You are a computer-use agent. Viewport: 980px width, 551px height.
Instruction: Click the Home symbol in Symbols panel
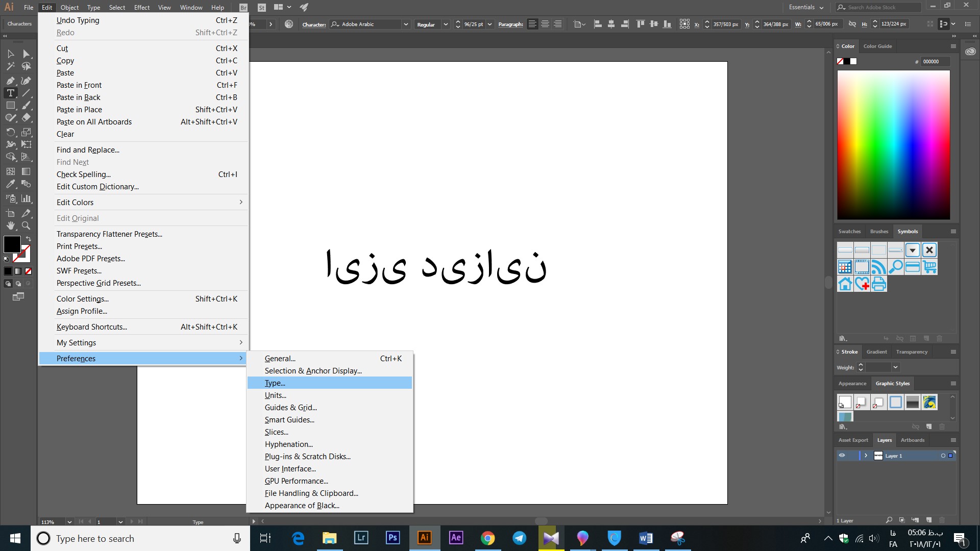(x=845, y=284)
